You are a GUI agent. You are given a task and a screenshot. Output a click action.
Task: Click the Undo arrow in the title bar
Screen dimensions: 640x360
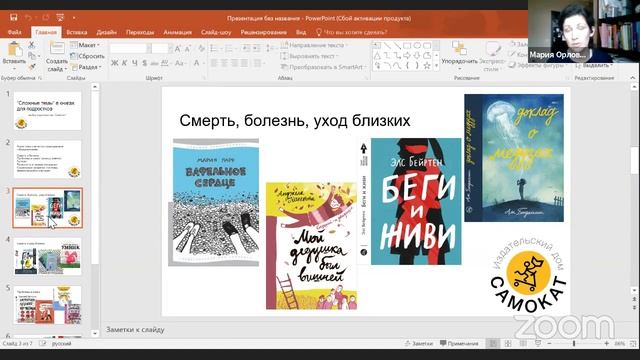coord(28,18)
